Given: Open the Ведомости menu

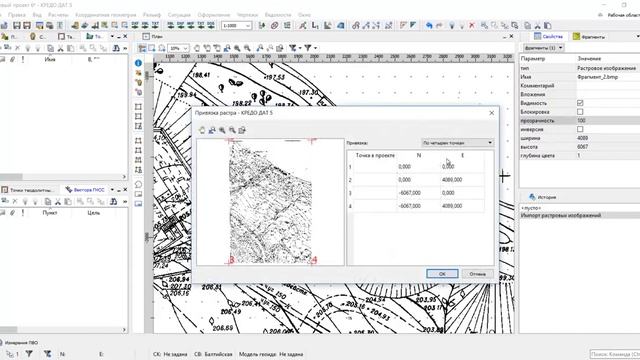Looking at the screenshot, I should tap(278, 15).
